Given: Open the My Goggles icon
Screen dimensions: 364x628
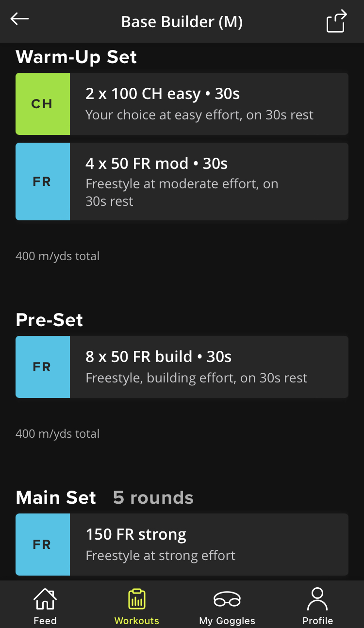Looking at the screenshot, I should click(x=227, y=599).
